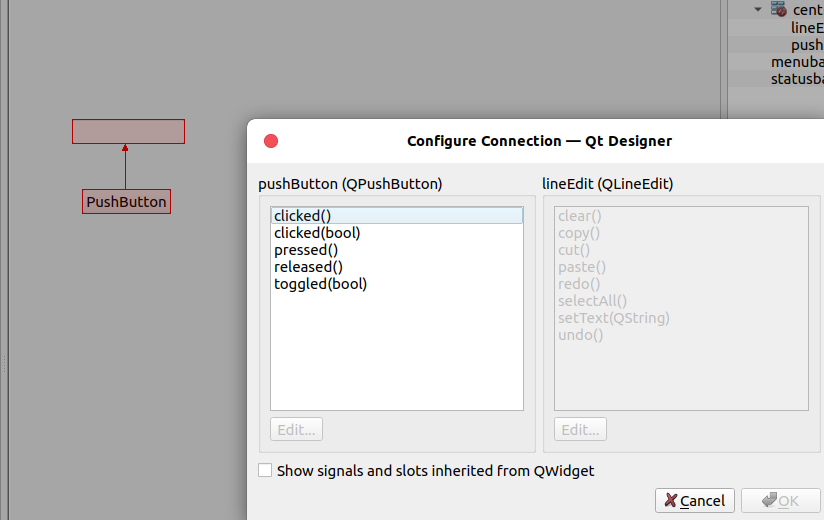The image size is (824, 520).
Task: Choose the pressed() signal
Action: click(306, 250)
